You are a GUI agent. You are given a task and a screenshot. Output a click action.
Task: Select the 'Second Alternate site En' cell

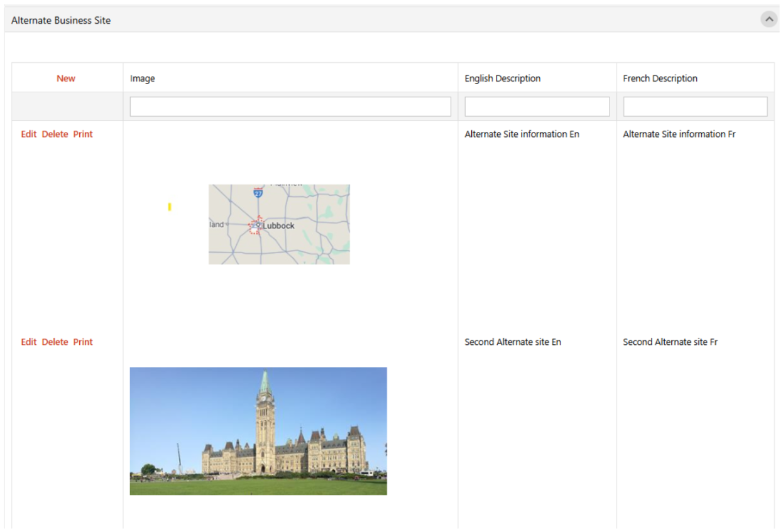(x=513, y=342)
